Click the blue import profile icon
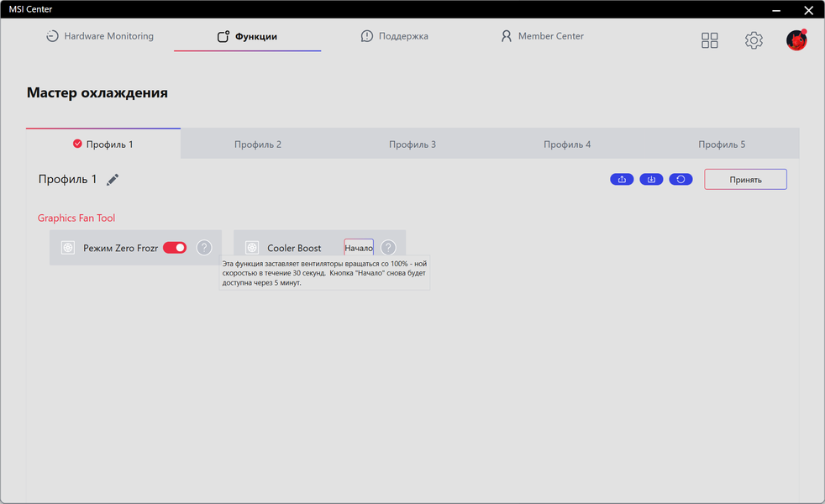Screen dimensions: 825x504 [x=651, y=180]
